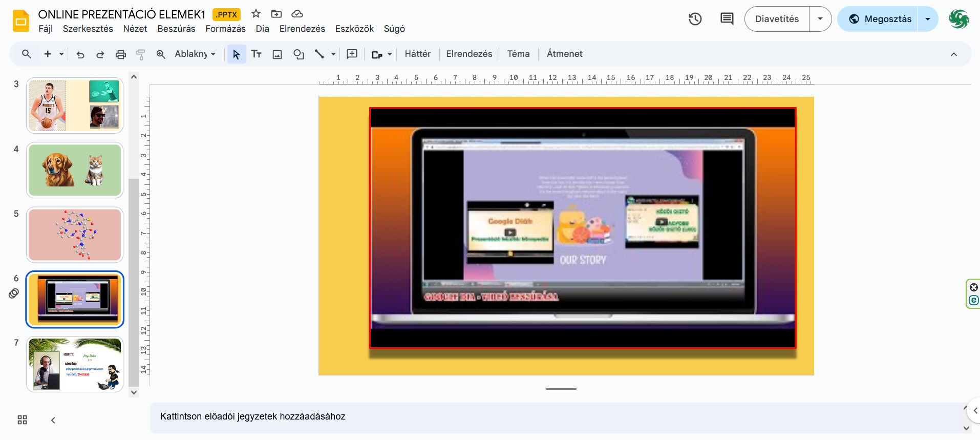Image resolution: width=980 pixels, height=440 pixels.
Task: Hide the menus with chevron up
Action: [x=954, y=54]
